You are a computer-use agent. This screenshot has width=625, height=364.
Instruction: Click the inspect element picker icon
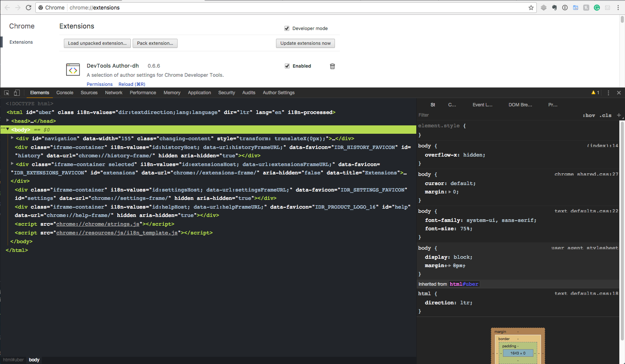[6, 93]
